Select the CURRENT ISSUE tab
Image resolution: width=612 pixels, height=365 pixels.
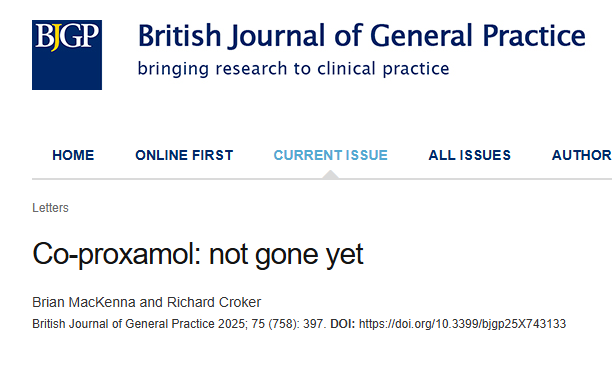point(331,155)
